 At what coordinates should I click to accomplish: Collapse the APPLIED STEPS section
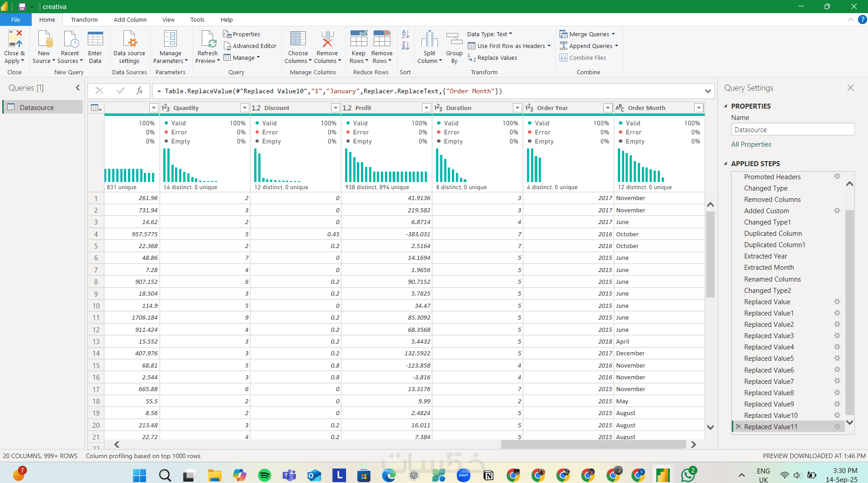(x=726, y=163)
